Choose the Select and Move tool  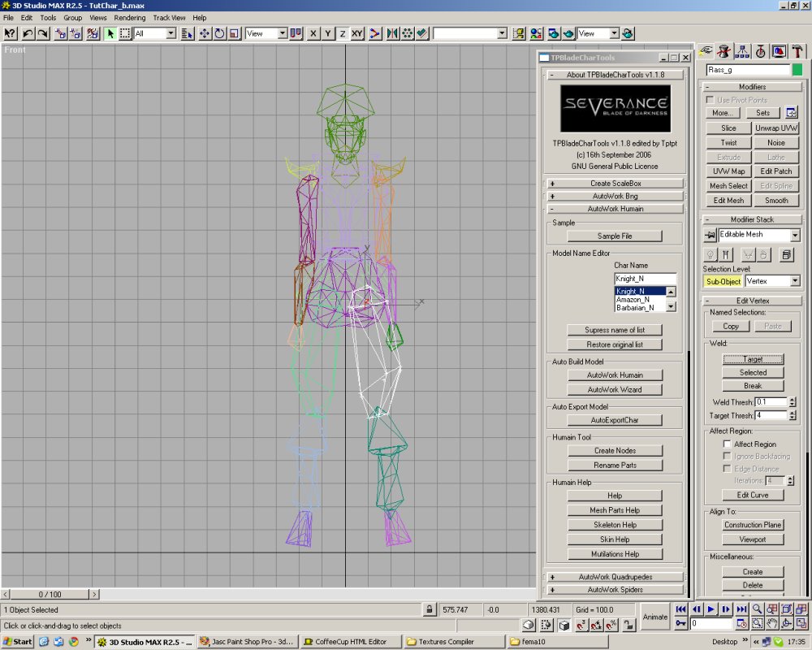[205, 33]
